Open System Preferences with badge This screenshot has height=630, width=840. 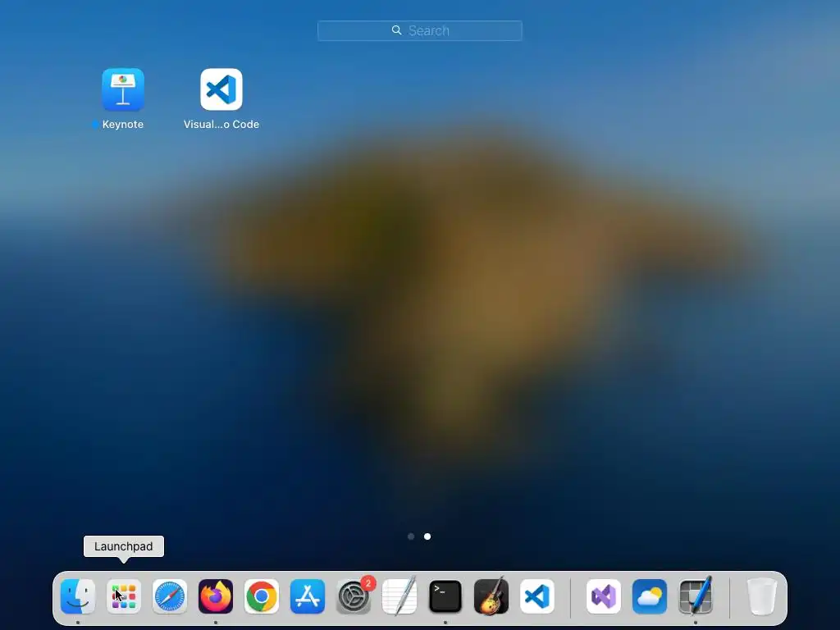tap(354, 596)
